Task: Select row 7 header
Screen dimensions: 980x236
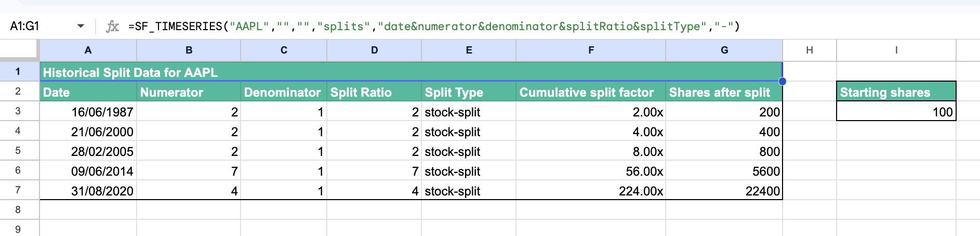Action: coord(18,190)
